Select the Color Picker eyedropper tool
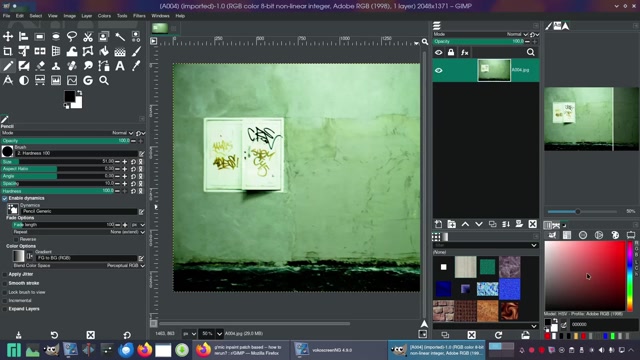Image resolution: width=640 pixels, height=360 pixels. 136,66
